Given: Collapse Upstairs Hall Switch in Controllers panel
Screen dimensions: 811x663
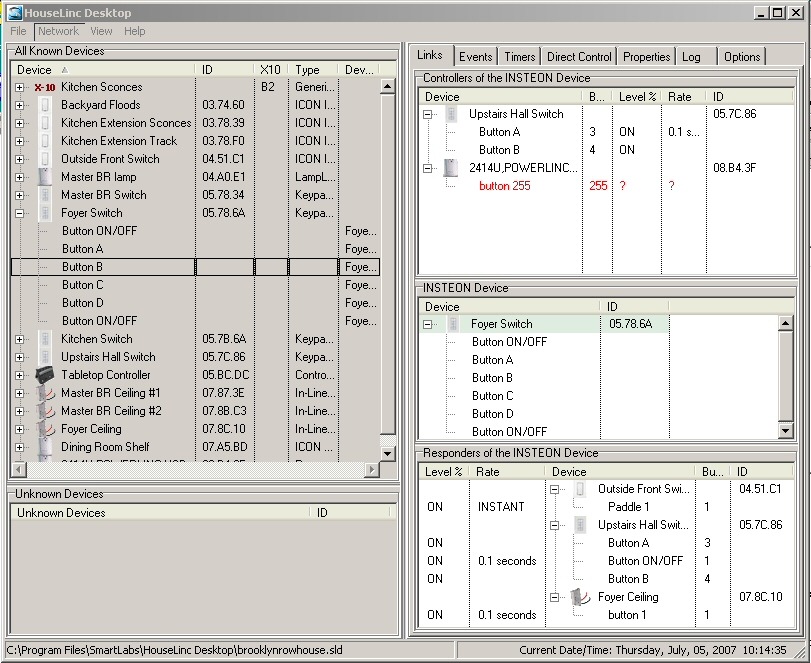Looking at the screenshot, I should click(x=428, y=114).
